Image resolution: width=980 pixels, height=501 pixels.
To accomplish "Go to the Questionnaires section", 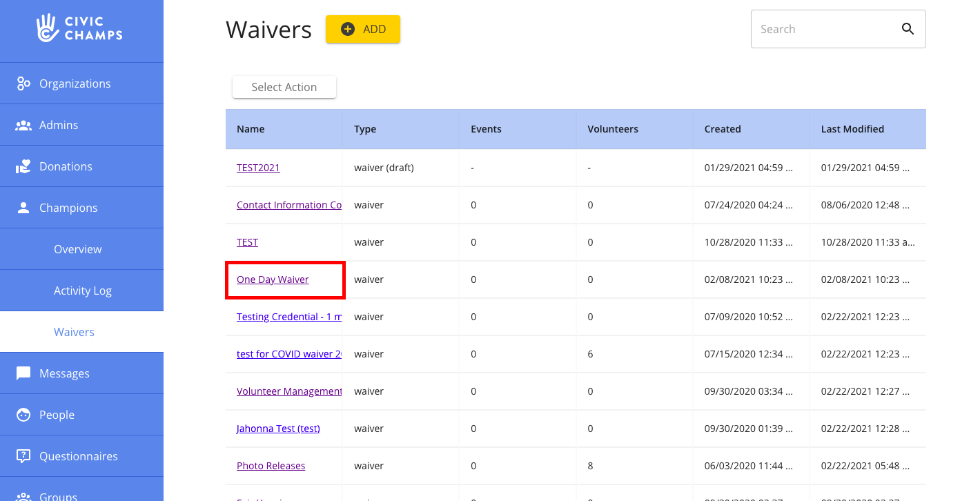I will [81, 456].
